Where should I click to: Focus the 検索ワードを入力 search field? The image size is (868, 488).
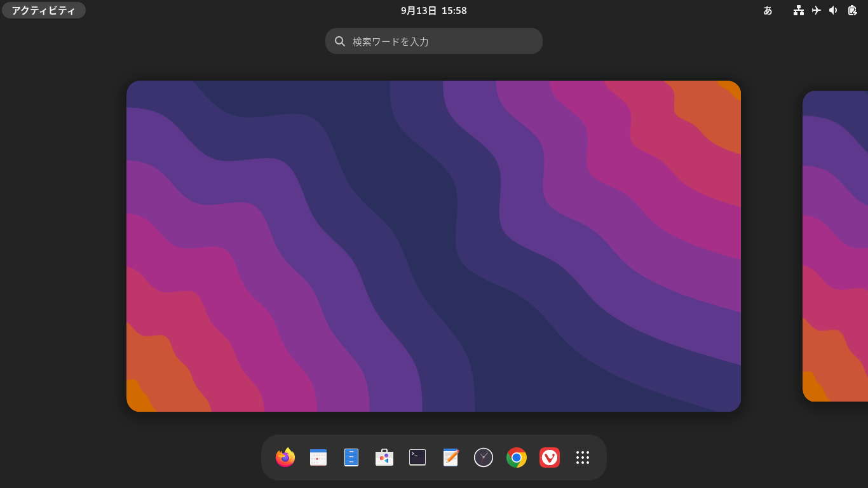434,41
